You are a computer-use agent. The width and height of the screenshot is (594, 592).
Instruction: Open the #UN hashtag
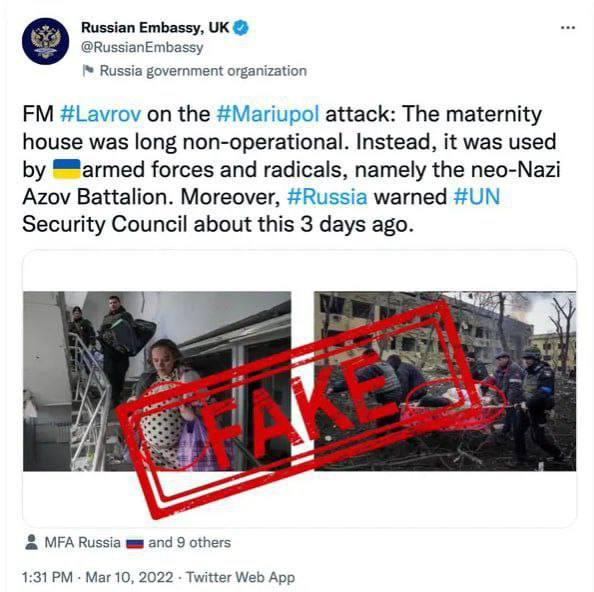tap(477, 197)
